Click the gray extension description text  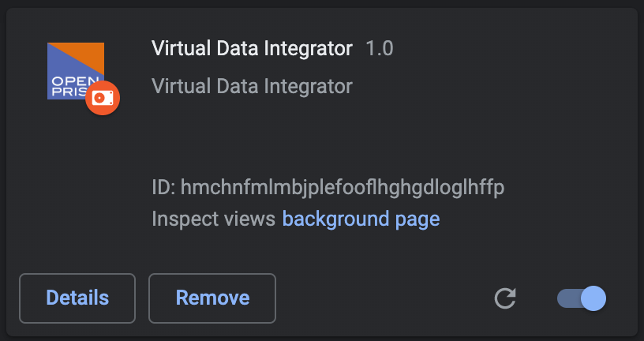[x=252, y=86]
